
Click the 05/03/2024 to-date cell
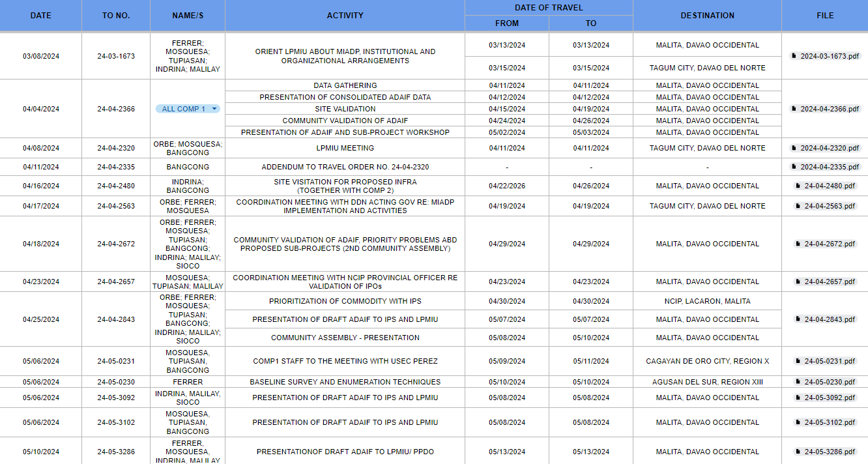point(591,132)
